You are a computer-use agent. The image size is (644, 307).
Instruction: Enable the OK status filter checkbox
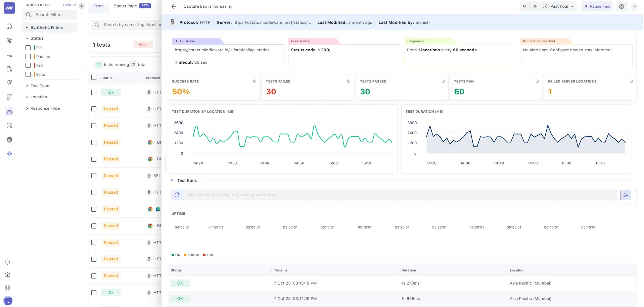[x=28, y=48]
